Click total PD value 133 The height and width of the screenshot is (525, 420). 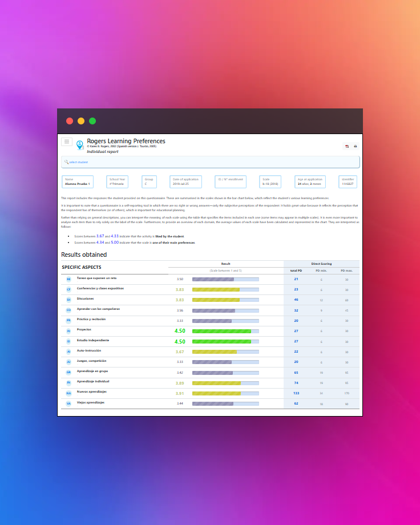point(296,393)
